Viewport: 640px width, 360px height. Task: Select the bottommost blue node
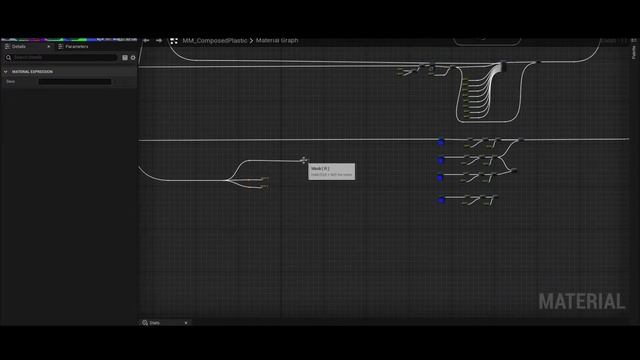tap(441, 200)
